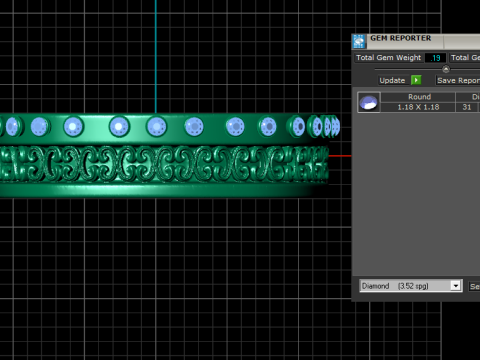Click the Round column header cell
The image size is (480, 360).
coord(418,97)
